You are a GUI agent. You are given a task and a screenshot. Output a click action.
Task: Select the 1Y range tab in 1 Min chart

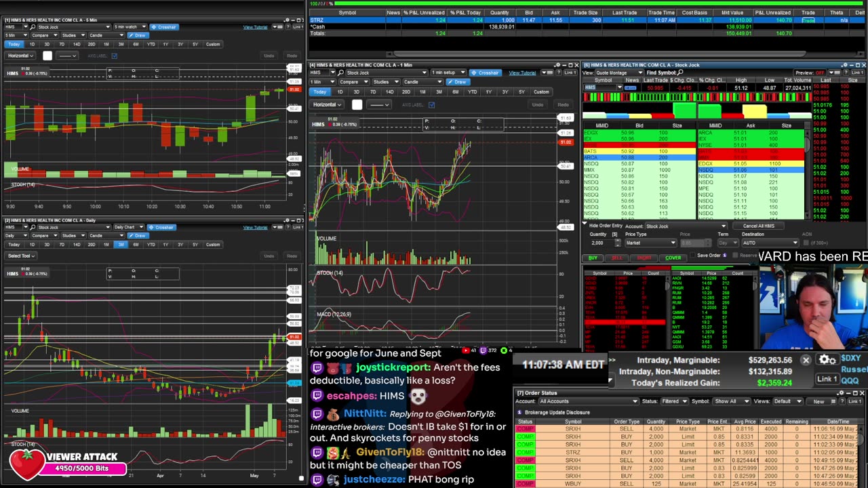(x=488, y=92)
